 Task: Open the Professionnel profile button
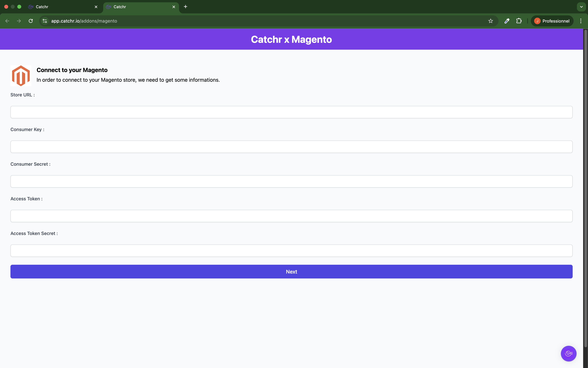(552, 21)
